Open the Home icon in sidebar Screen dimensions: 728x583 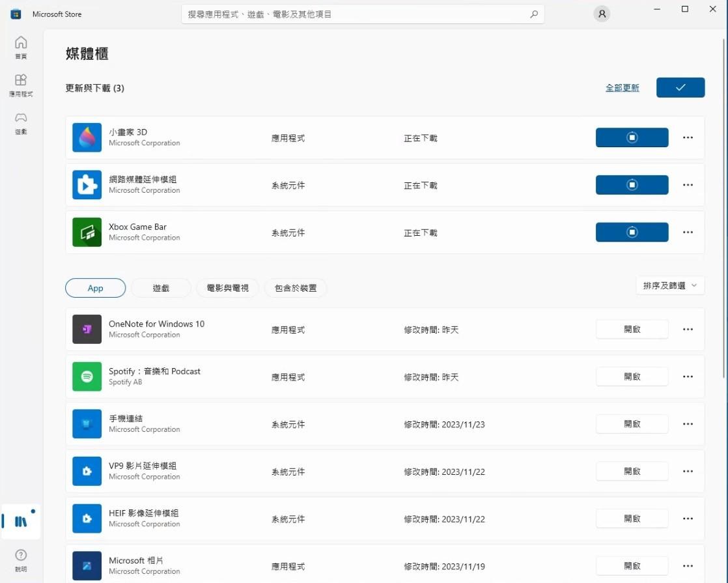coord(21,47)
